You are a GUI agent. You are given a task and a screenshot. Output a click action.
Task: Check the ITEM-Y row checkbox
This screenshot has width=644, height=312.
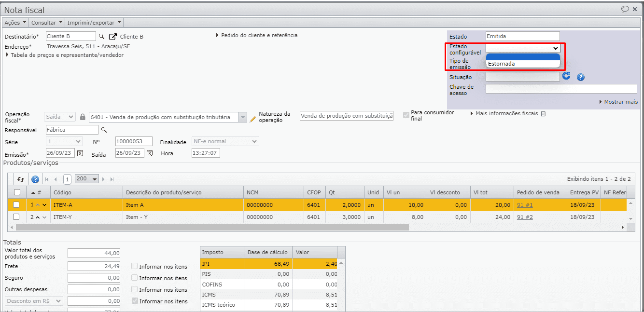click(x=16, y=217)
